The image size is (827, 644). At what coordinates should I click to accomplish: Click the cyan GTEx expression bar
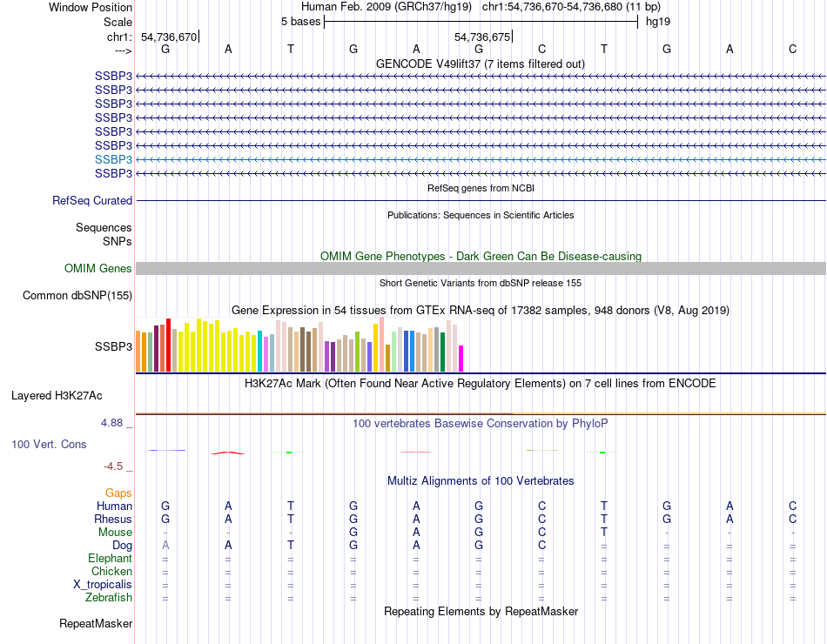click(x=259, y=352)
